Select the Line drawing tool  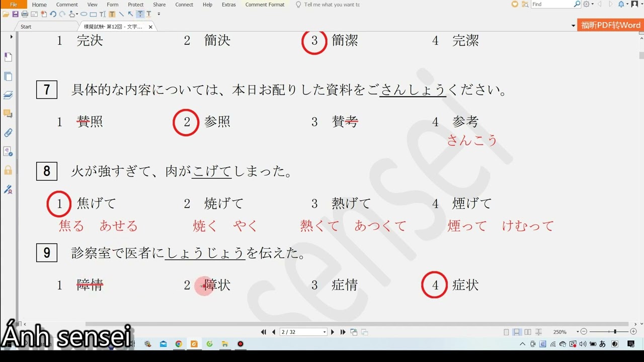pyautogui.click(x=121, y=14)
